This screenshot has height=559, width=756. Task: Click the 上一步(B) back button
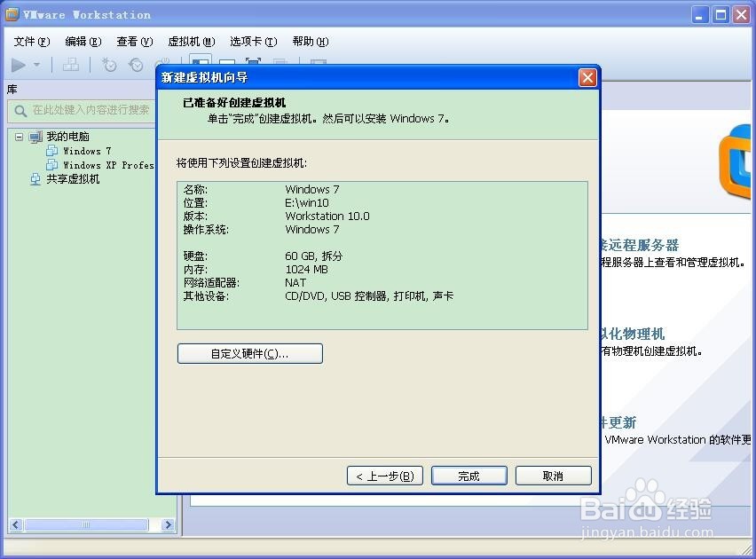pos(385,476)
